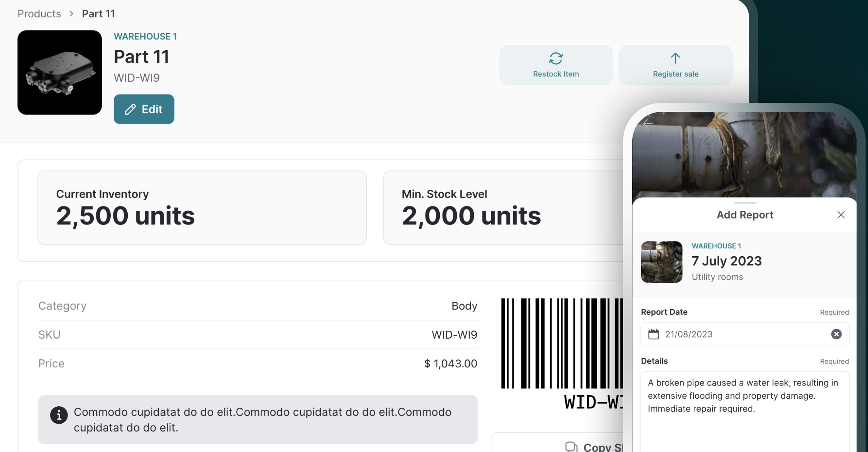Select the broken pipe report thumbnail
The image size is (868, 452).
(x=661, y=262)
